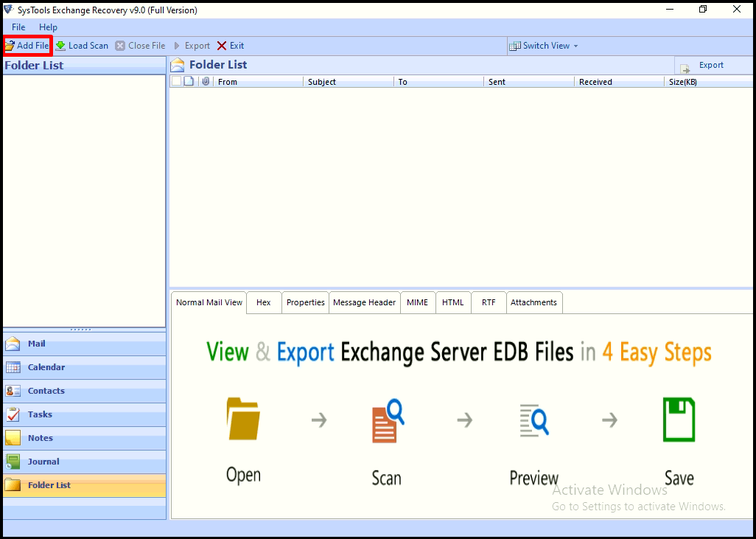
Task: Switch to the RTF tab
Action: (489, 302)
